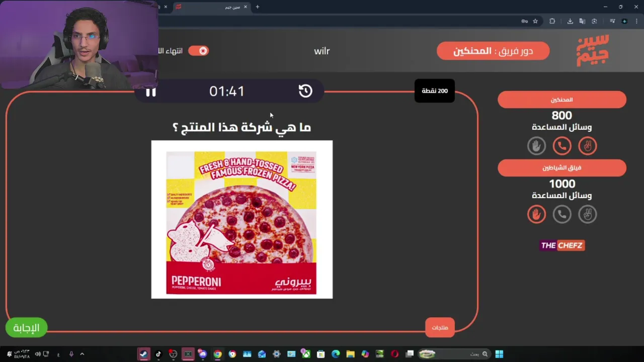This screenshot has width=644, height=362.
Task: Open the volume control in system tray
Action: pyautogui.click(x=38, y=354)
